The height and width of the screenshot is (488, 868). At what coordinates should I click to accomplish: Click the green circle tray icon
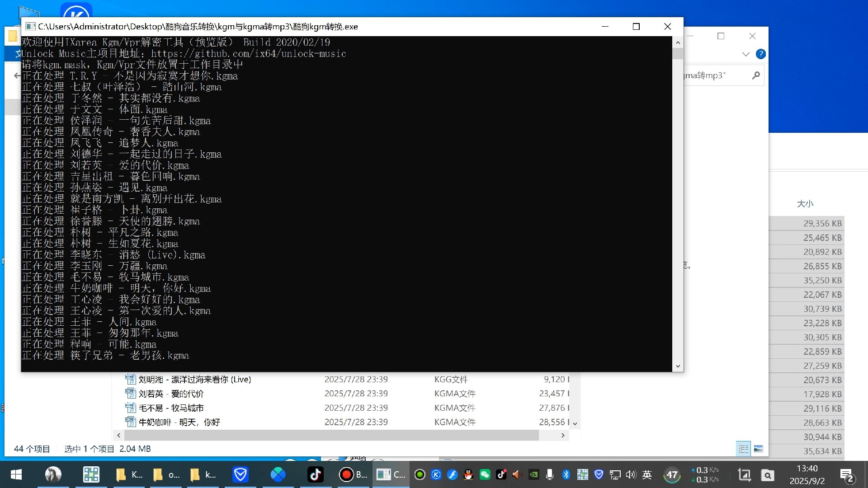[x=420, y=474]
